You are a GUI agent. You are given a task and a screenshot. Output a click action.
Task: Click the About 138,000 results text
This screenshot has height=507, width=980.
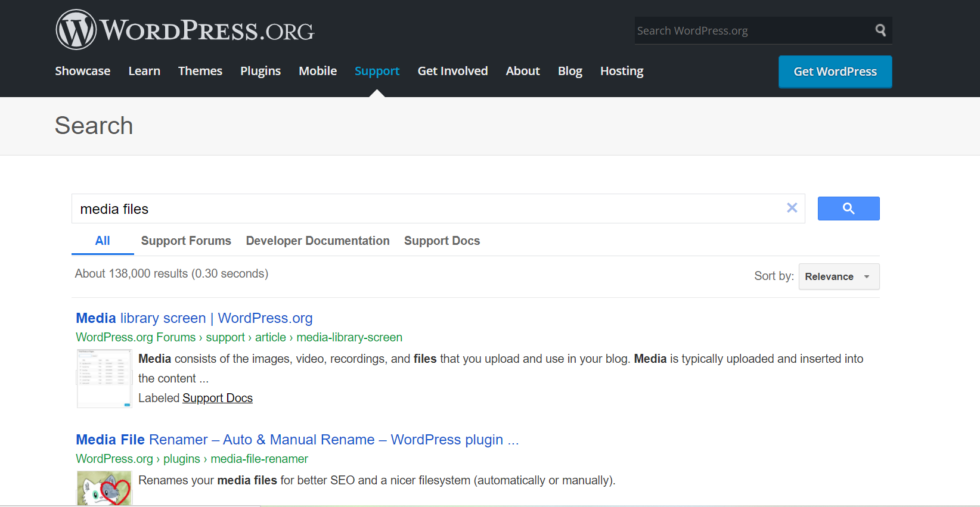(171, 274)
